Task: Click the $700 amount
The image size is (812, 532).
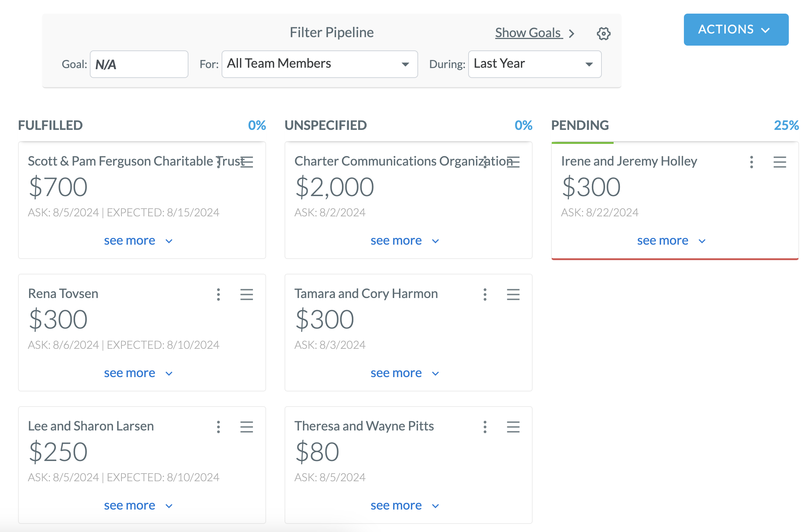Action: click(58, 187)
